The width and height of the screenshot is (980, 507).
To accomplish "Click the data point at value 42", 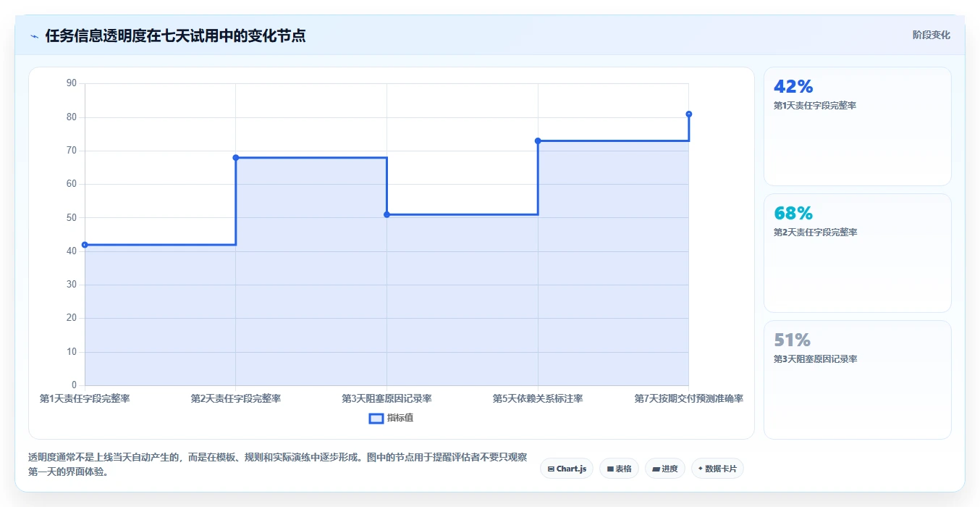I will 85,245.
